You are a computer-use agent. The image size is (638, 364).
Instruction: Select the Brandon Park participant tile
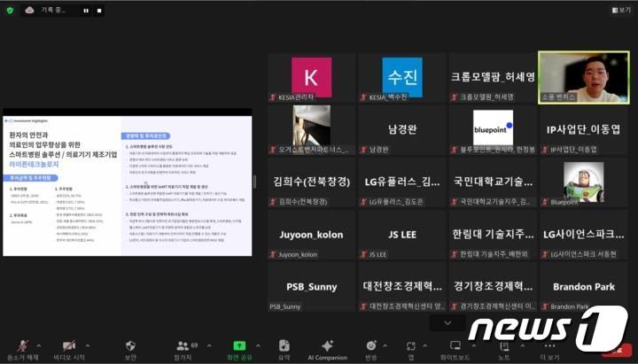pyautogui.click(x=583, y=287)
